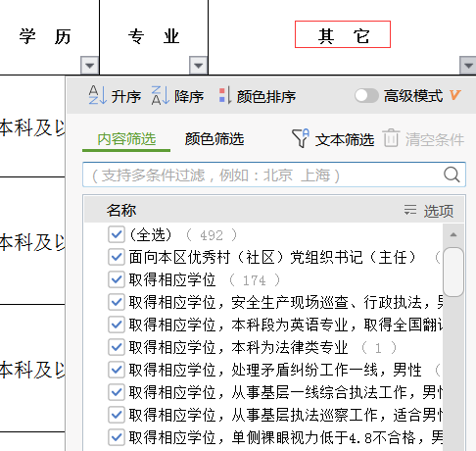The height and width of the screenshot is (451, 476).
Task: Click the orange V premium badge icon
Action: pos(454,95)
